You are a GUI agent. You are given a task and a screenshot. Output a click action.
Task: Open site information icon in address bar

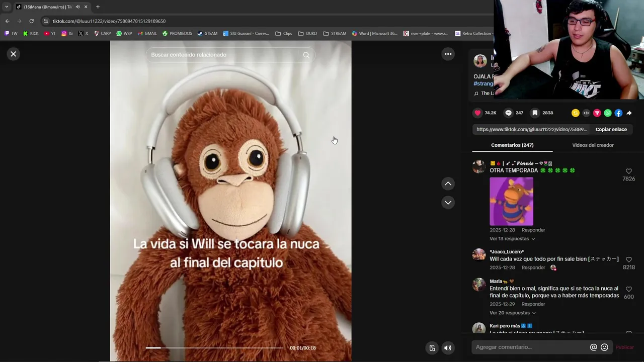pos(46,21)
